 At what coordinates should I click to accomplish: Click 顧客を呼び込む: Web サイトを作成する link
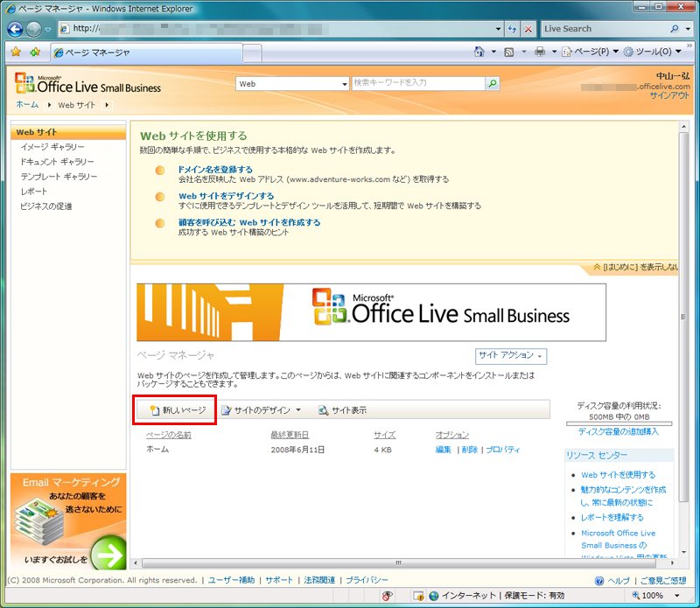click(249, 222)
